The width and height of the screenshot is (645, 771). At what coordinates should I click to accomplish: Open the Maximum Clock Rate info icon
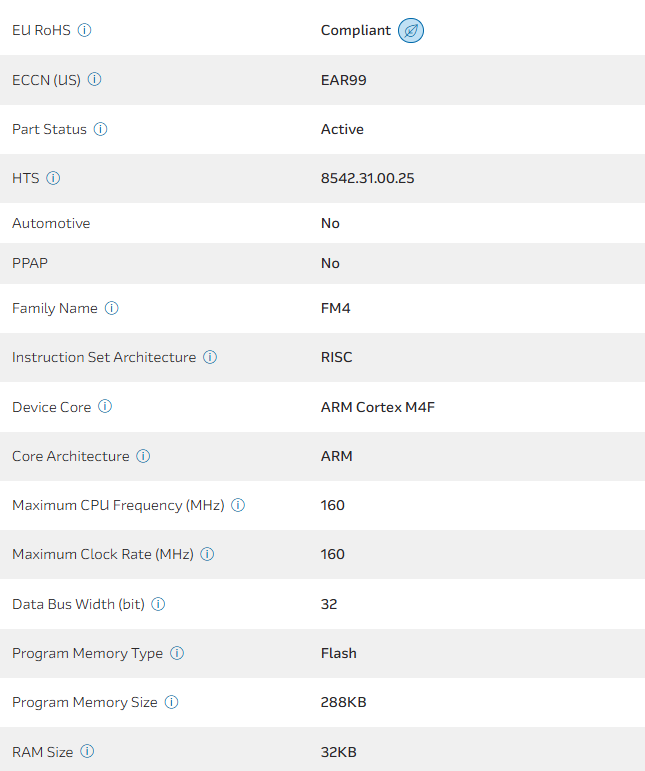(208, 554)
